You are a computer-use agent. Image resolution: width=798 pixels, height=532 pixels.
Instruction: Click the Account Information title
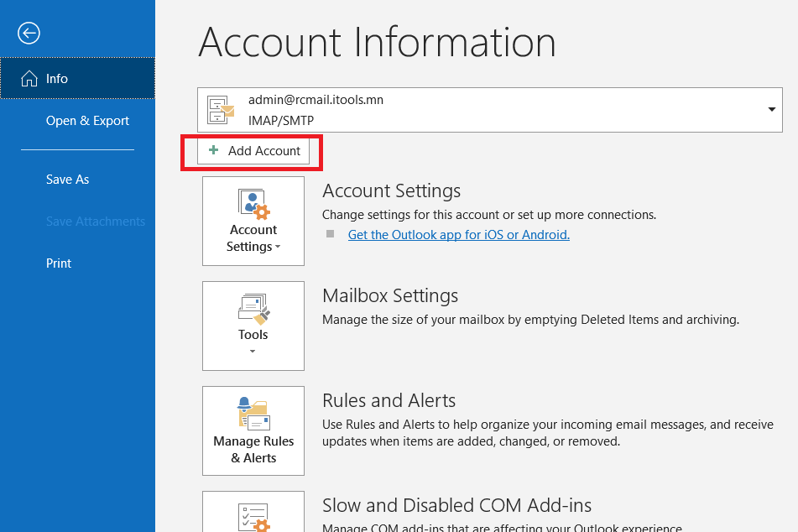pos(377,42)
